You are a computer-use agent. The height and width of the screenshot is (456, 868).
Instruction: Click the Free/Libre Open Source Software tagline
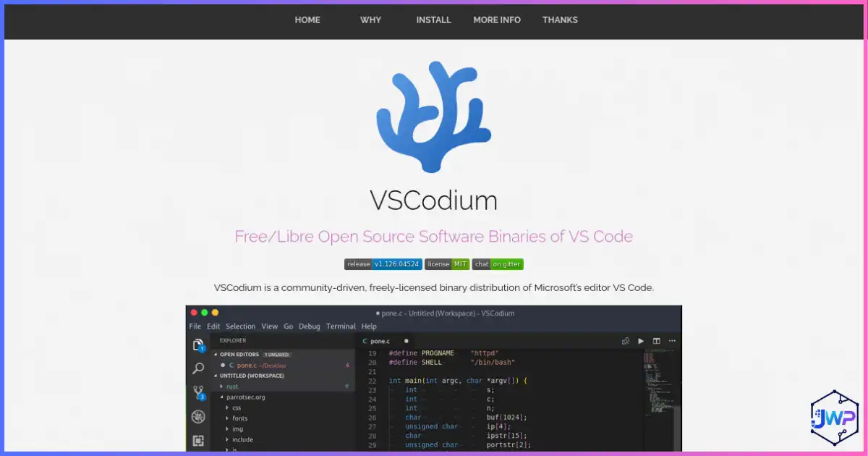coord(434,237)
